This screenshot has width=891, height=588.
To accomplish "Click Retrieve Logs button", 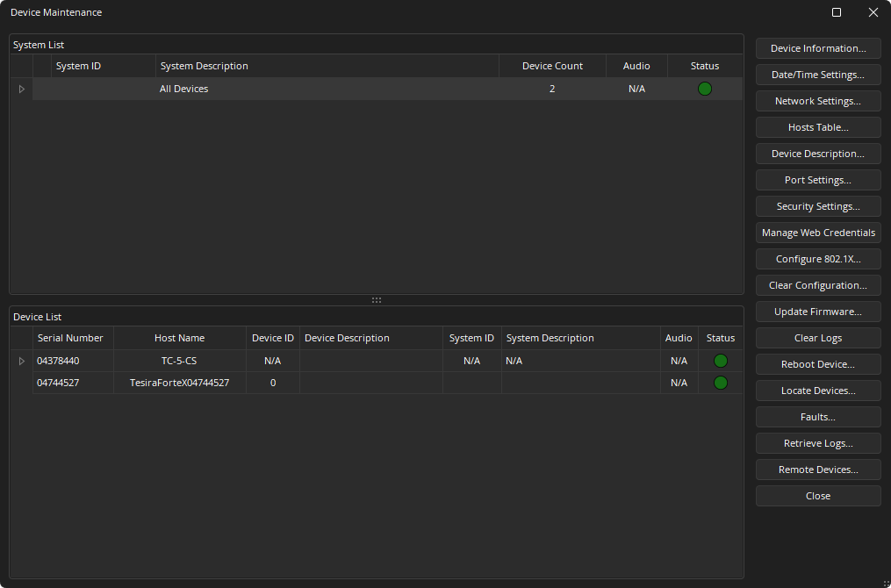I will (817, 443).
